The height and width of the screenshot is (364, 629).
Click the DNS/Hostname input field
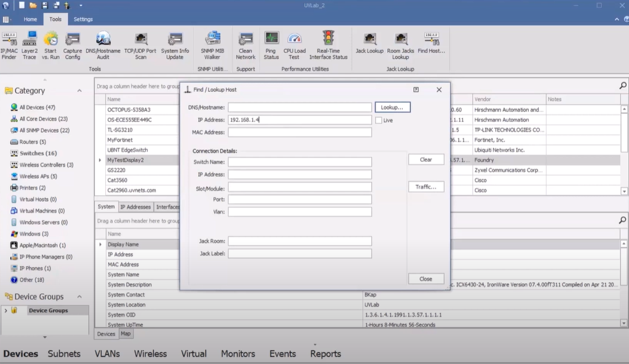(299, 107)
